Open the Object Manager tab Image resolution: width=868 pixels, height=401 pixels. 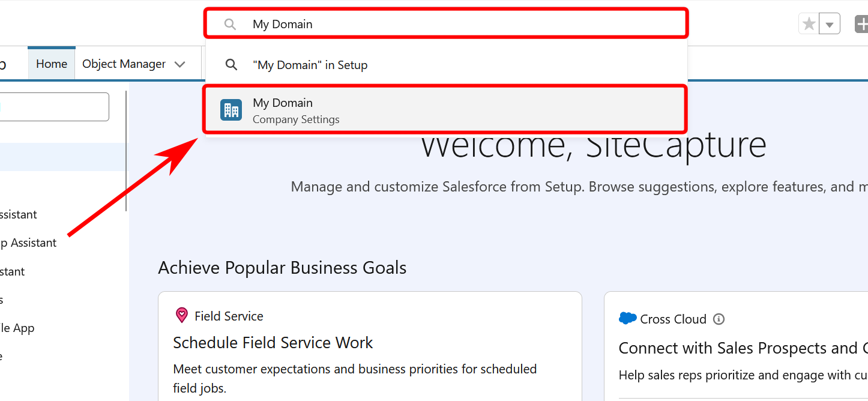tap(123, 64)
